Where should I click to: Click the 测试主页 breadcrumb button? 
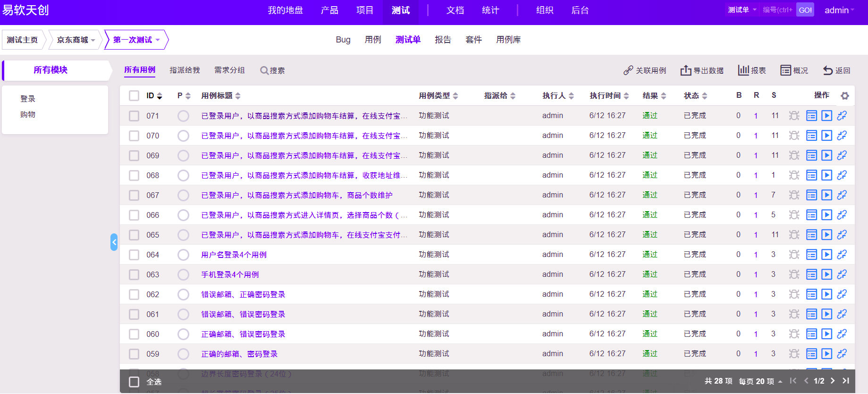coord(22,40)
